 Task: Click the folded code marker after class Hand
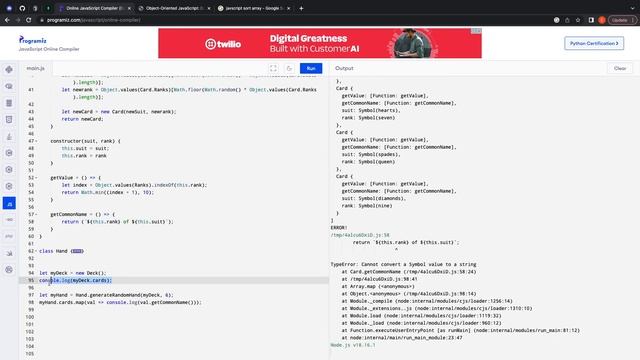[x=77, y=251]
